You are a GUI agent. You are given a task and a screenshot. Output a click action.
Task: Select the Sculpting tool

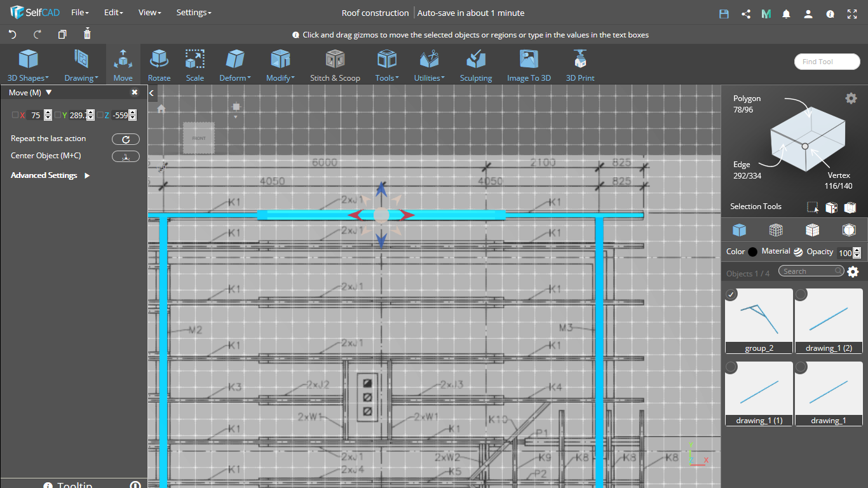pos(476,65)
